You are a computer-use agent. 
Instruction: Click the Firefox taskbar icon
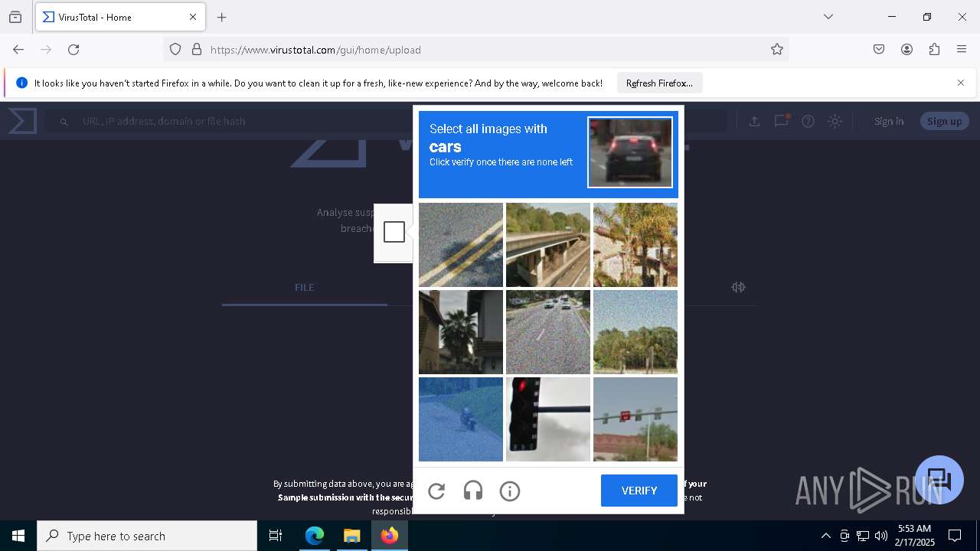tap(390, 536)
